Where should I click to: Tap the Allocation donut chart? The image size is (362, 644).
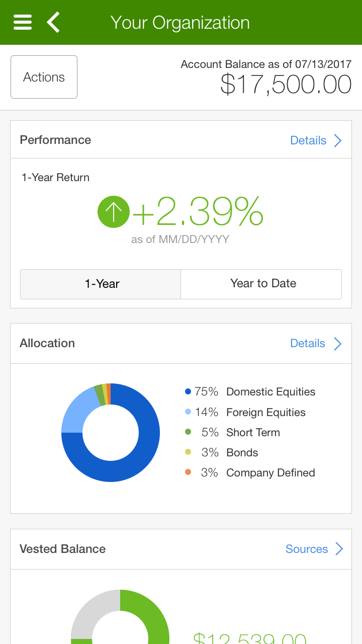pos(111,433)
